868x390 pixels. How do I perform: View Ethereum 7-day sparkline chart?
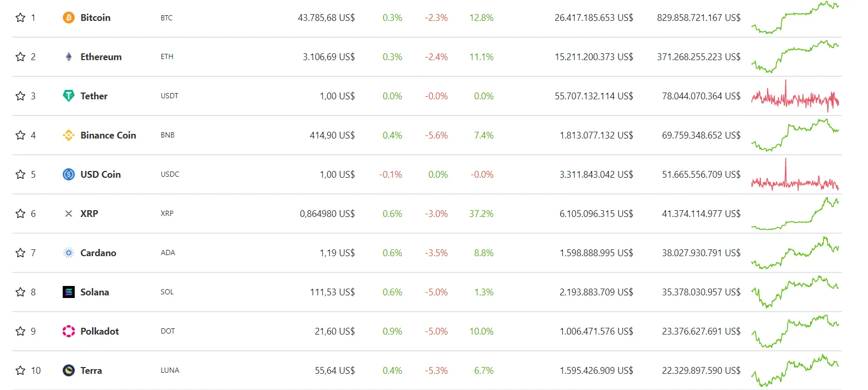(x=795, y=57)
